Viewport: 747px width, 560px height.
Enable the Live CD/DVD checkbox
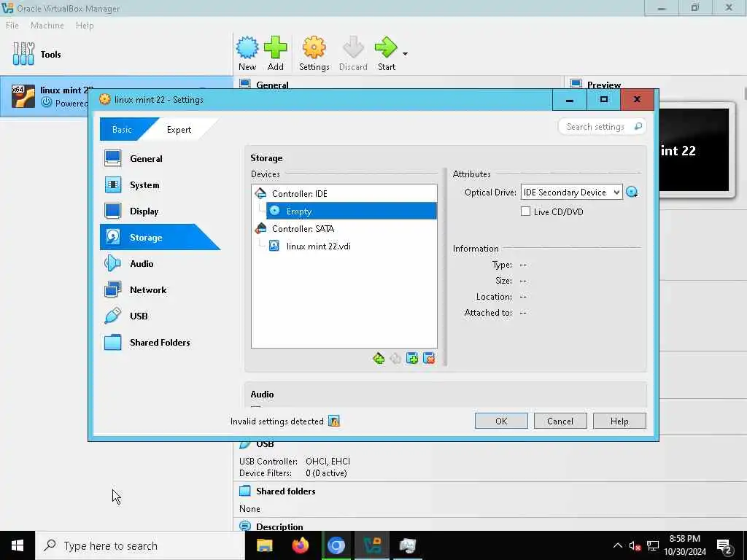tap(525, 211)
